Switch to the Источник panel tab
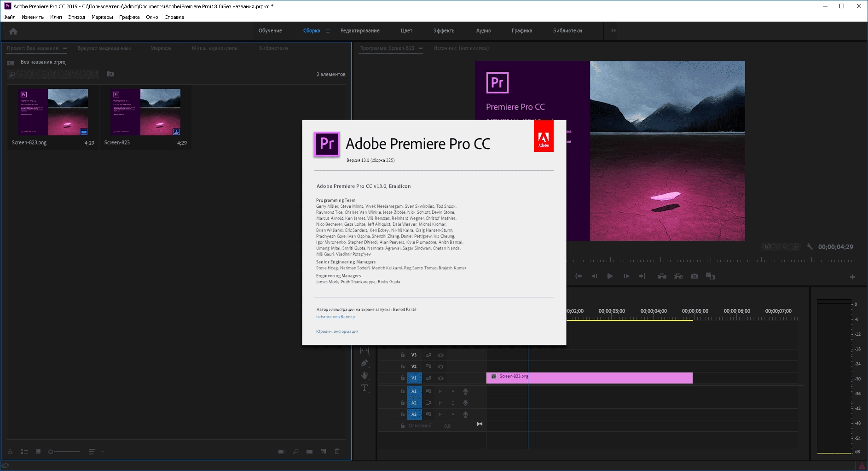This screenshot has width=868, height=471. tap(461, 48)
